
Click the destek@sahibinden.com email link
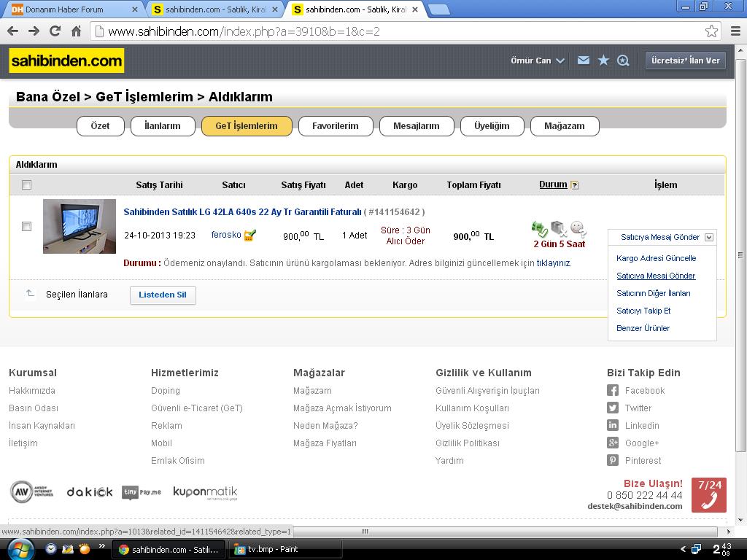click(635, 506)
